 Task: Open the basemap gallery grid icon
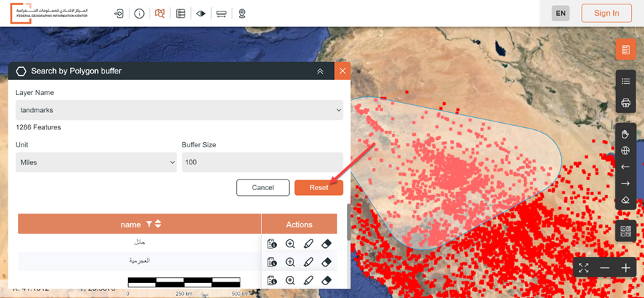pos(625,231)
